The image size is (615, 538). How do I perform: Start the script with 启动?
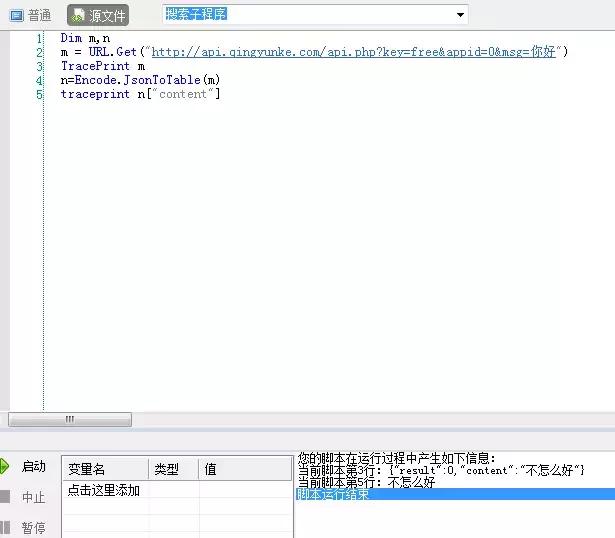tap(33, 466)
